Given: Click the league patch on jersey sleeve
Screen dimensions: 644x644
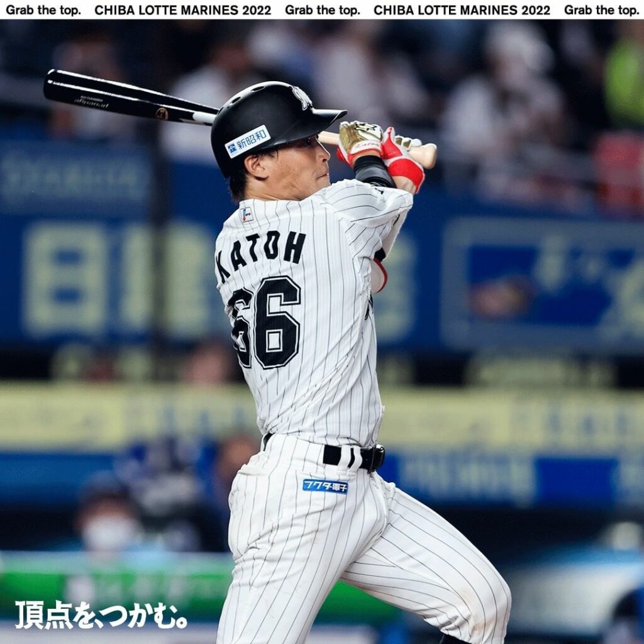Looking at the screenshot, I should 246,214.
